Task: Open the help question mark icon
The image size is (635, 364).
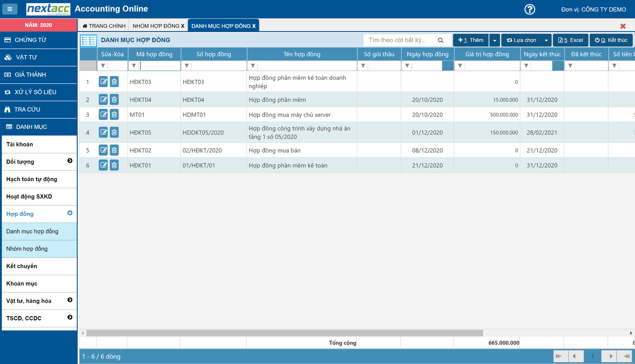Action: tap(530, 9)
